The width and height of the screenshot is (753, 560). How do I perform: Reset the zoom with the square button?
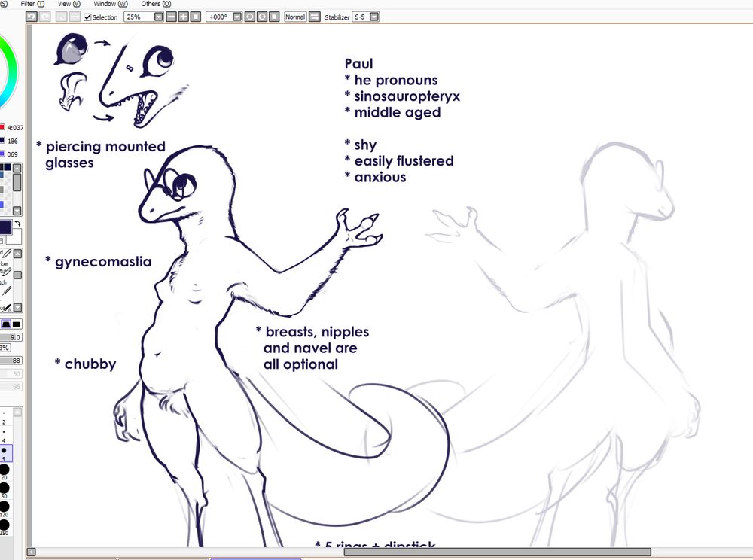coord(196,17)
